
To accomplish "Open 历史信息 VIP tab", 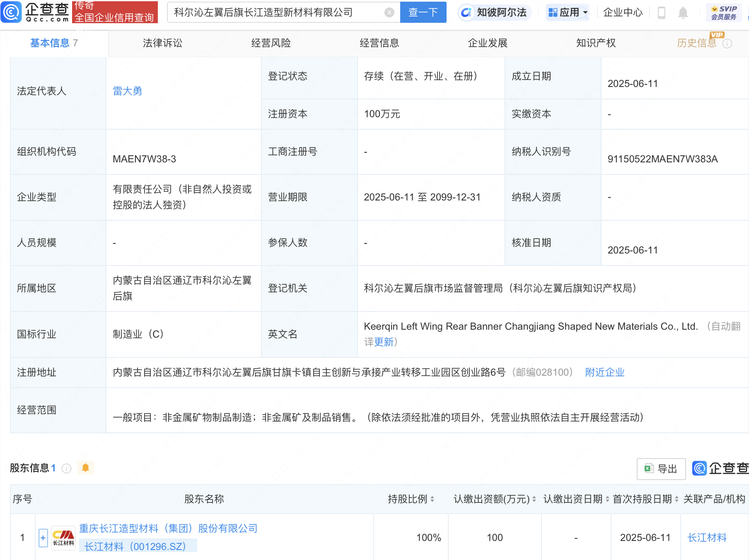I will pos(697,43).
